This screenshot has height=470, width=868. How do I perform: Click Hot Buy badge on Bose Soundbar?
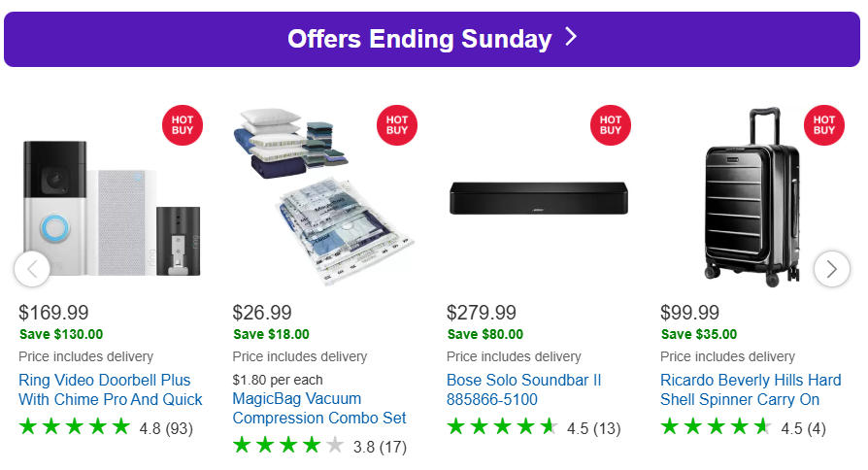click(611, 125)
